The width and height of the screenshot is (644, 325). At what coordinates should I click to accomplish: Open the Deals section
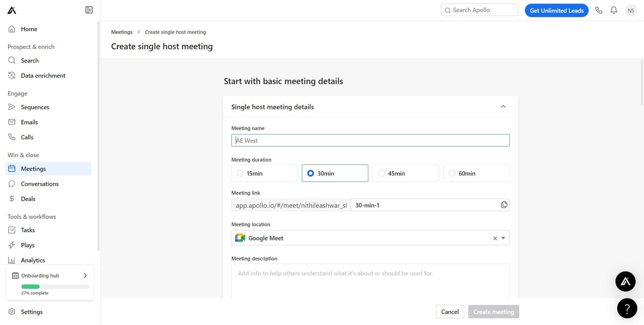[x=28, y=199]
